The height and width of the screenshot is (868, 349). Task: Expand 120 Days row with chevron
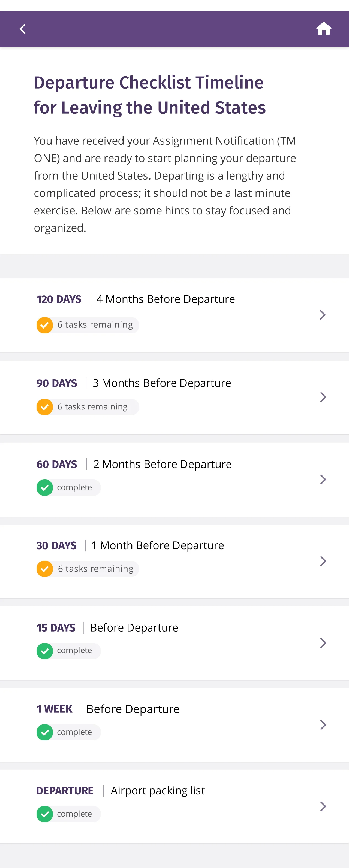(x=323, y=315)
